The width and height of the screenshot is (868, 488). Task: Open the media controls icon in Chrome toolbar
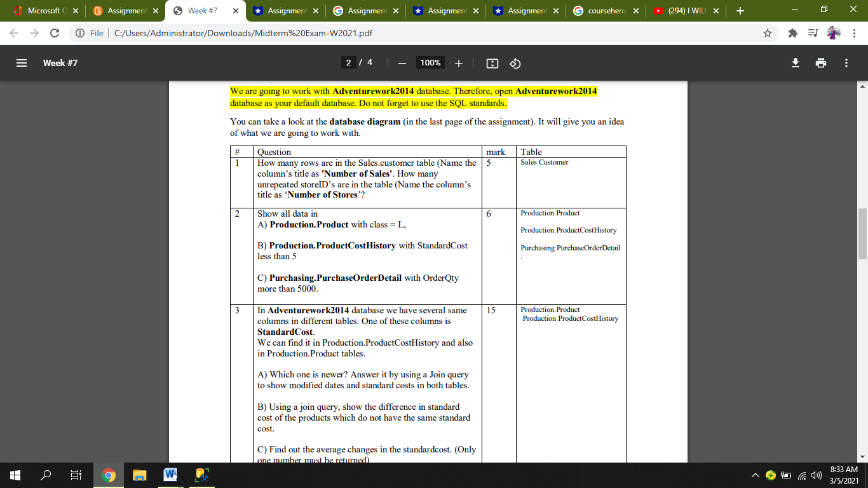pos(814,33)
